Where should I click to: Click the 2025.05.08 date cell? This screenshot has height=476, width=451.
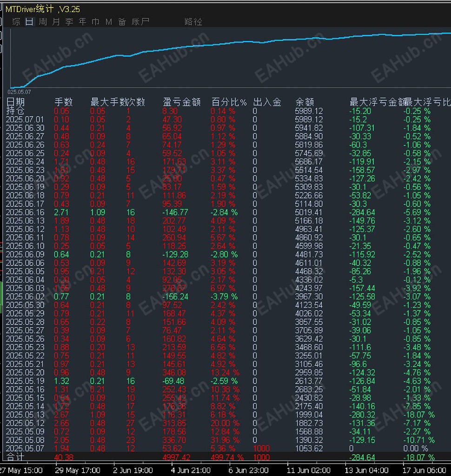25,440
